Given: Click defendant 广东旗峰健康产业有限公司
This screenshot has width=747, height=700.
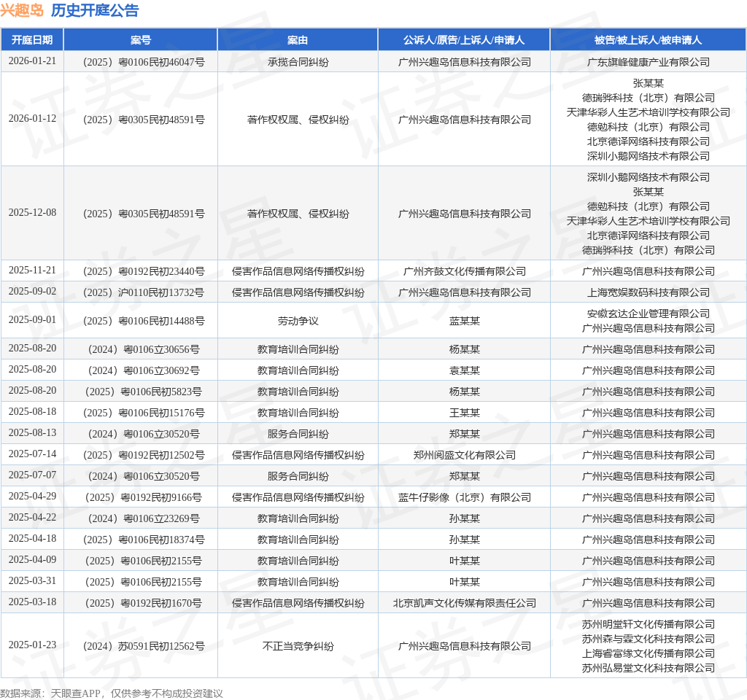Looking at the screenshot, I should (649, 62).
